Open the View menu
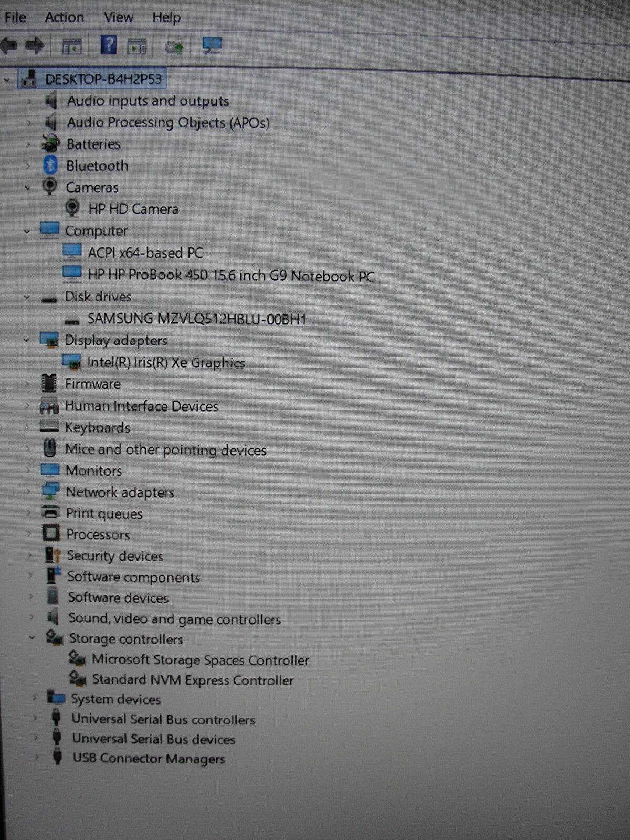Screen dimensions: 630x840 [x=118, y=17]
